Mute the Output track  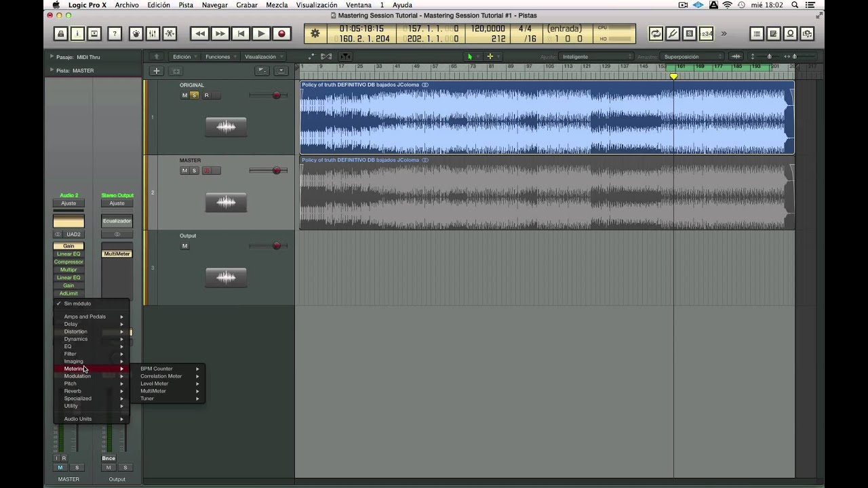coord(184,246)
